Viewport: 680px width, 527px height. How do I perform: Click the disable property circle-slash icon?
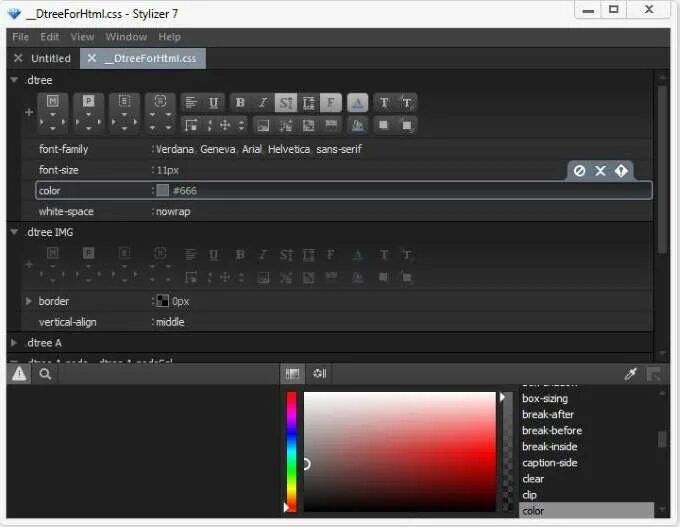579,170
